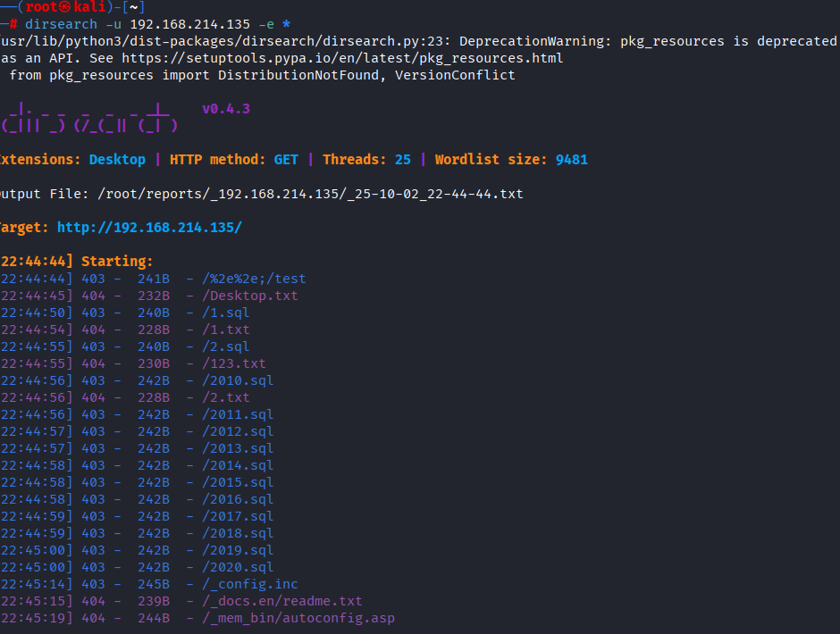Click the setuptools.pypa.io pkg_resources link
840x634 pixels.
pyautogui.click(x=343, y=58)
